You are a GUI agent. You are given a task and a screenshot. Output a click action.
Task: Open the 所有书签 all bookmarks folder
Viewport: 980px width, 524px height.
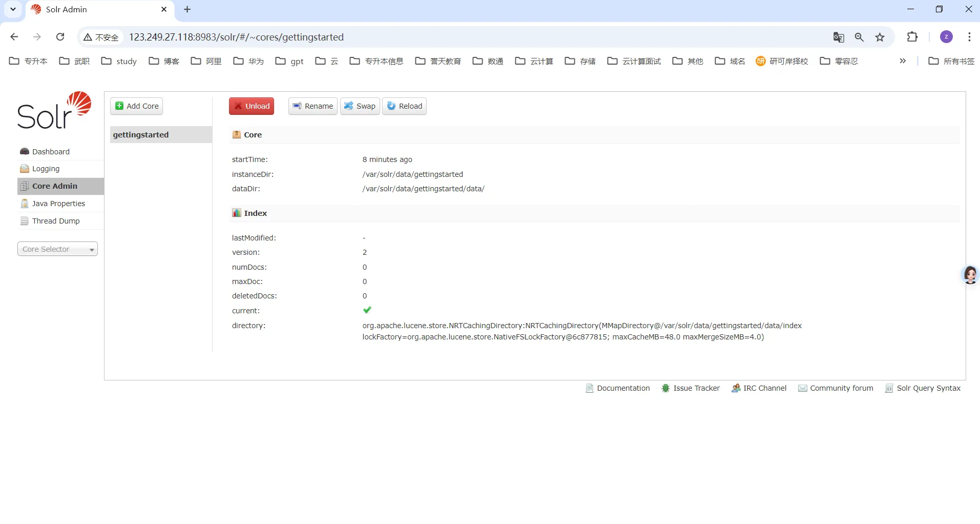click(951, 61)
